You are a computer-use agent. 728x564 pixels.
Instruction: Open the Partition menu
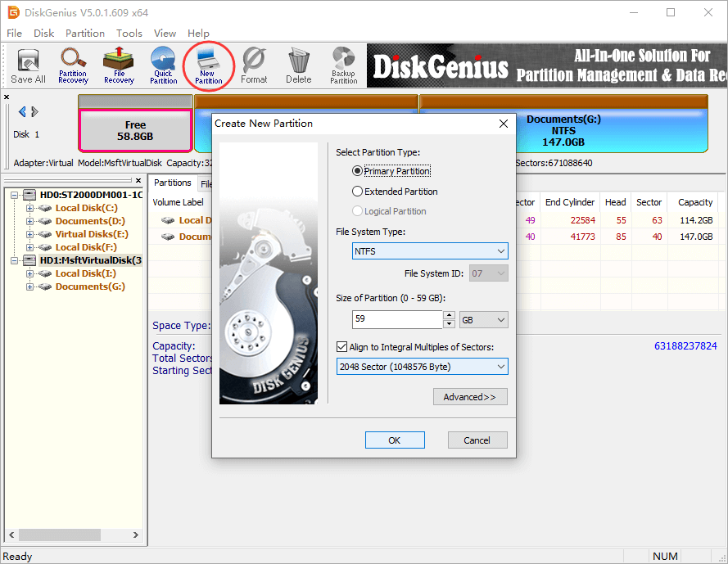[x=85, y=34]
